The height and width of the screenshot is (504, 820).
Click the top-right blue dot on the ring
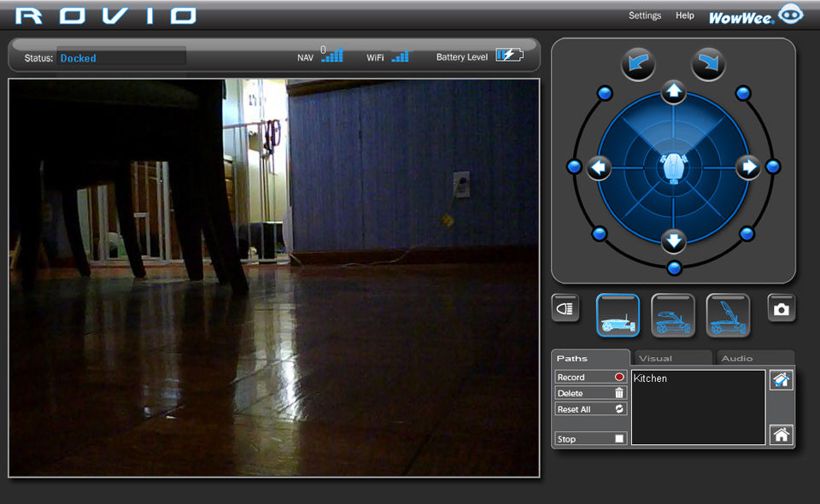click(x=743, y=94)
